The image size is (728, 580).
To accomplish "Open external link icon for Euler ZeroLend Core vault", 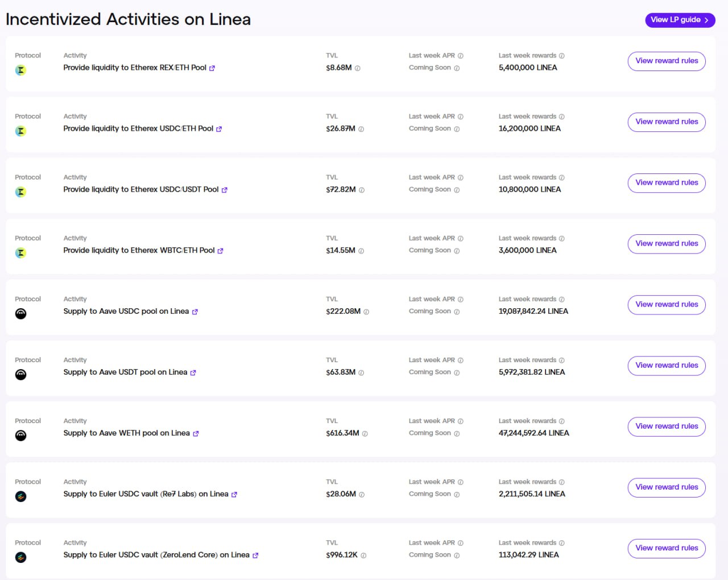I will (x=255, y=556).
